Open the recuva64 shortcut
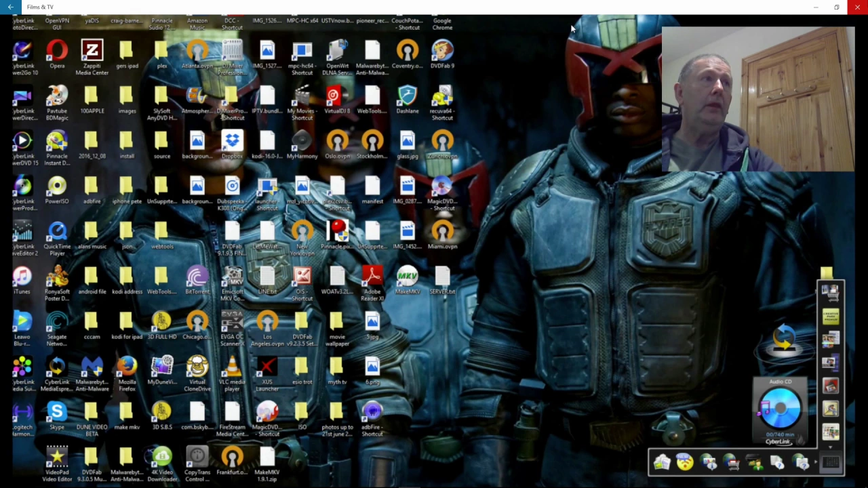This screenshot has height=488, width=868. (442, 102)
